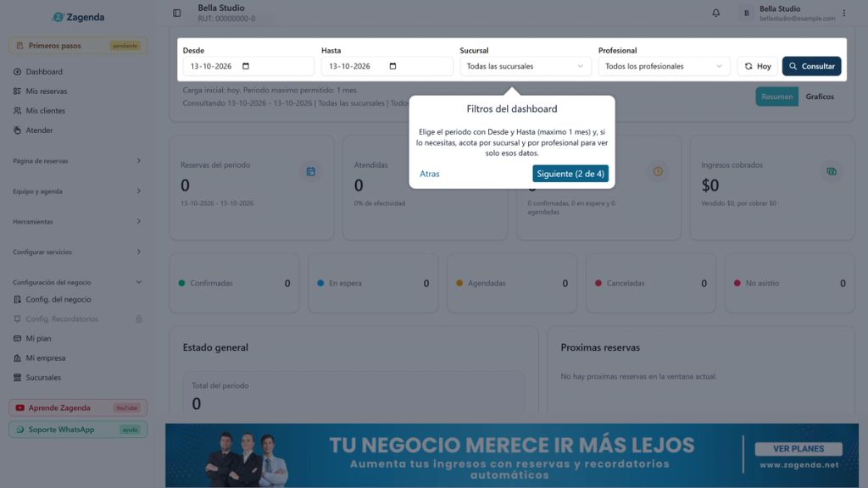The width and height of the screenshot is (868, 488).
Task: Select the Confirmadas status card
Action: pyautogui.click(x=234, y=283)
